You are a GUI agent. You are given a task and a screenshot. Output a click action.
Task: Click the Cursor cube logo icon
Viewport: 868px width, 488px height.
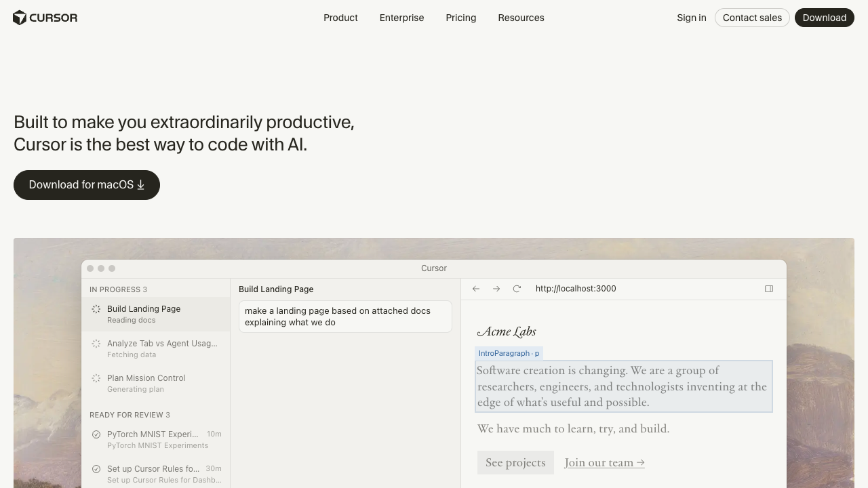(20, 18)
